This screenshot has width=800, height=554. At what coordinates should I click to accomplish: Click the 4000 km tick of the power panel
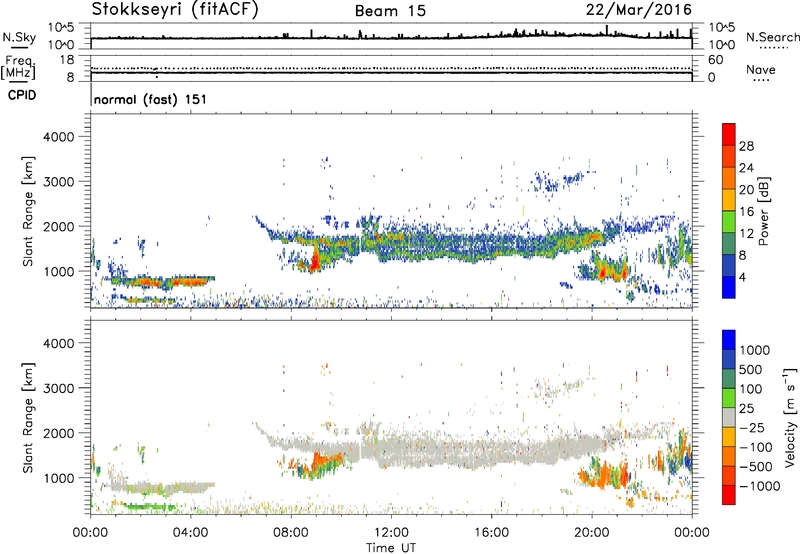pyautogui.click(x=58, y=137)
